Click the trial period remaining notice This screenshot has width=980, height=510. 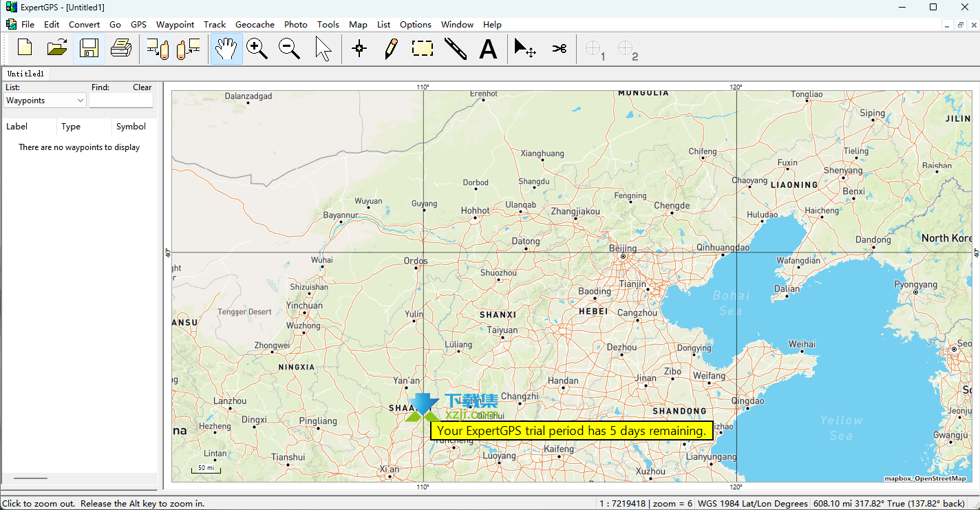click(x=571, y=431)
